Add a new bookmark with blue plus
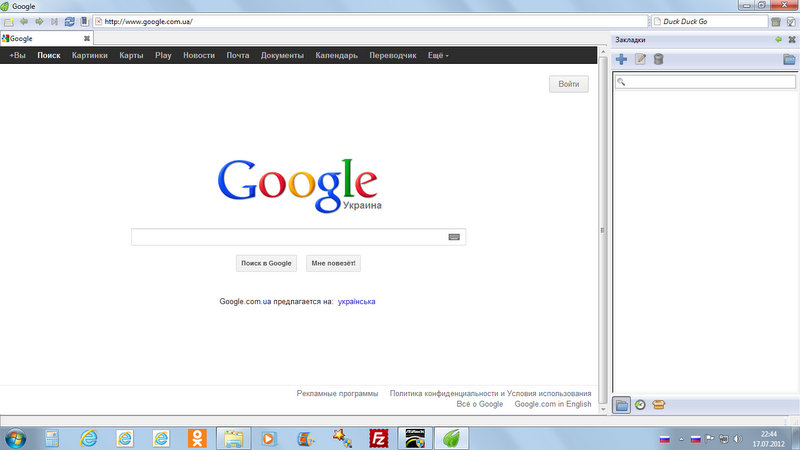Image resolution: width=800 pixels, height=450 pixels. (x=621, y=59)
